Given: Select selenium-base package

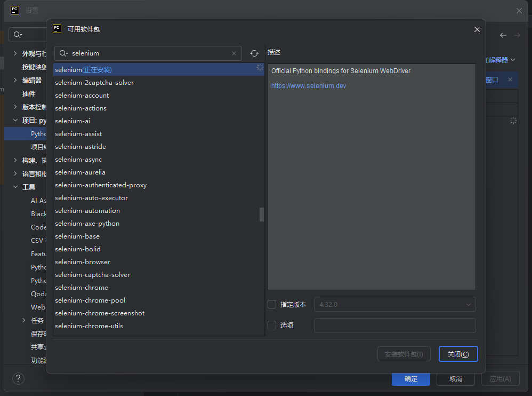Looking at the screenshot, I should click(x=158, y=236).
